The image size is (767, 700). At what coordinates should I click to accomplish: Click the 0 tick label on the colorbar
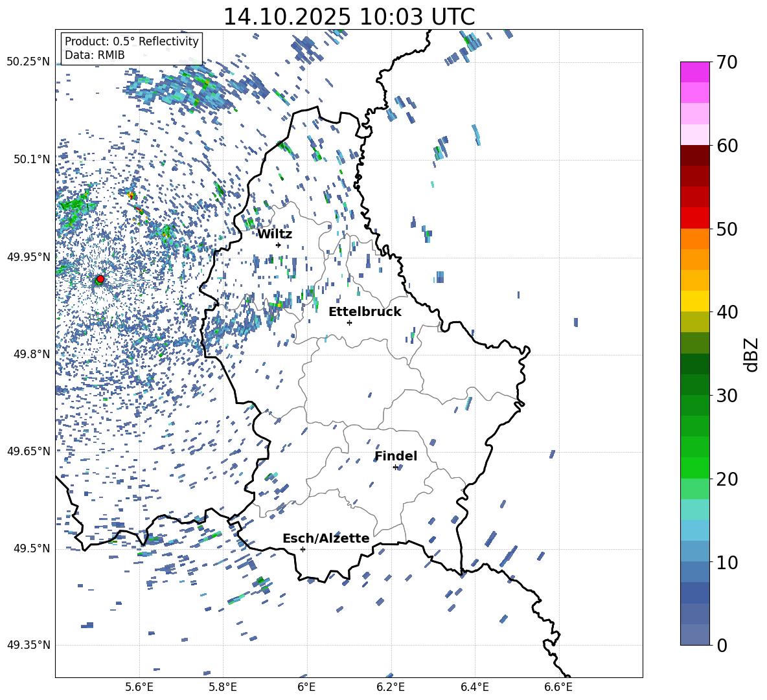[722, 646]
